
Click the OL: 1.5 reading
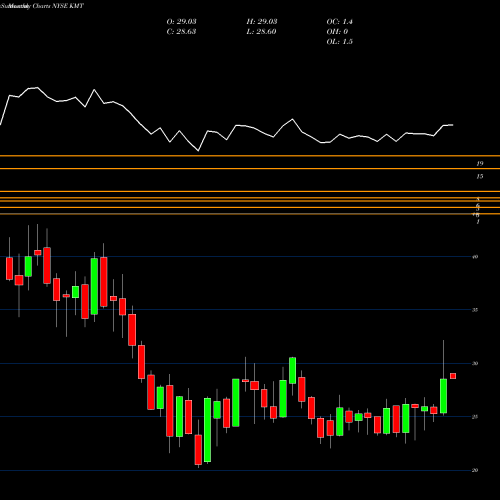tap(339, 41)
